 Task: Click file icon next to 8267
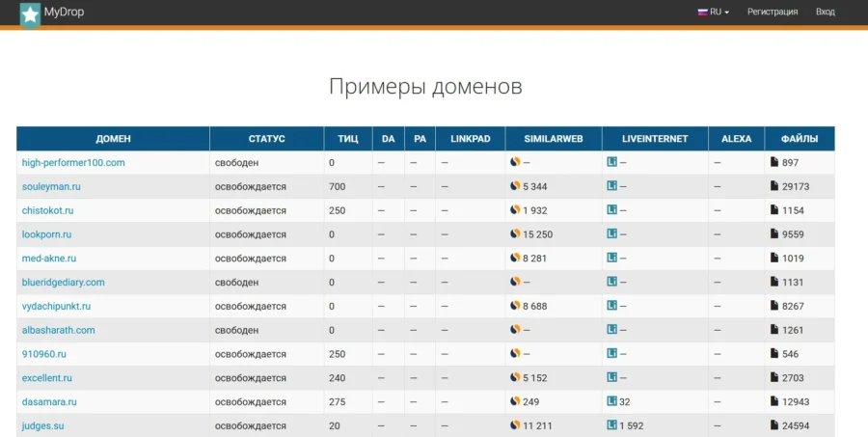[774, 305]
